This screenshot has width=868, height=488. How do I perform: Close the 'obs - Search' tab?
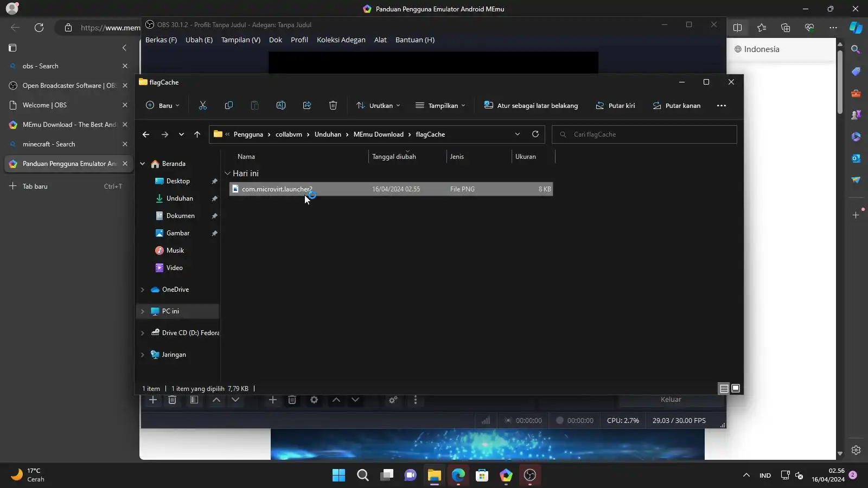[125, 66]
